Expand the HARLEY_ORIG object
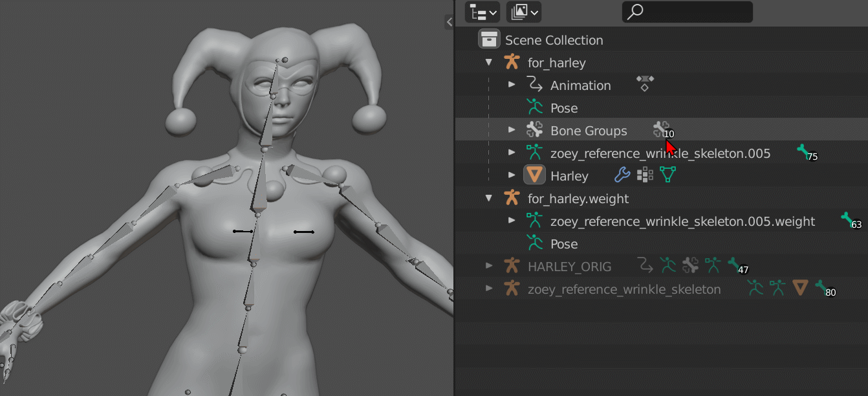The width and height of the screenshot is (868, 396). click(x=490, y=265)
